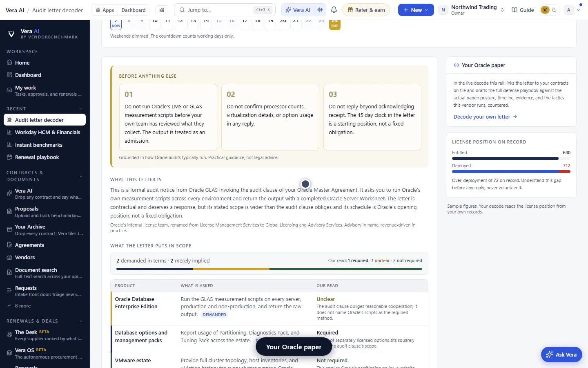Switch to dark theme with moon icon
The width and height of the screenshot is (588, 368).
[554, 10]
